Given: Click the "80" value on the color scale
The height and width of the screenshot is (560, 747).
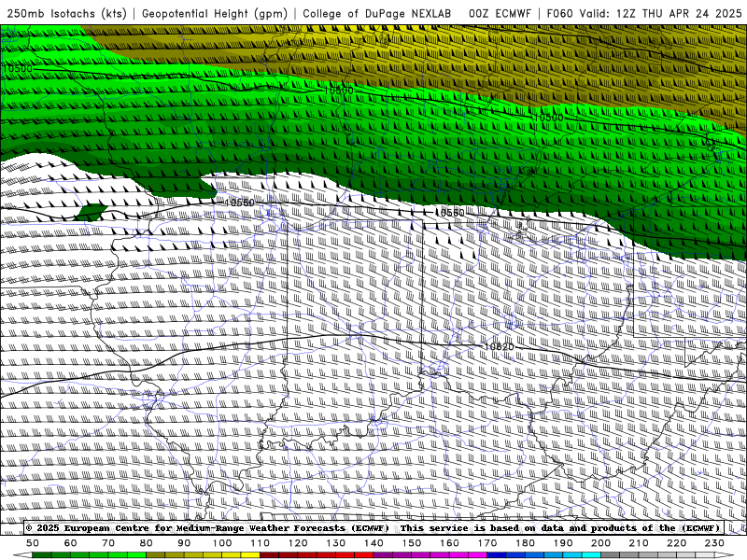Looking at the screenshot, I should pos(147,543).
